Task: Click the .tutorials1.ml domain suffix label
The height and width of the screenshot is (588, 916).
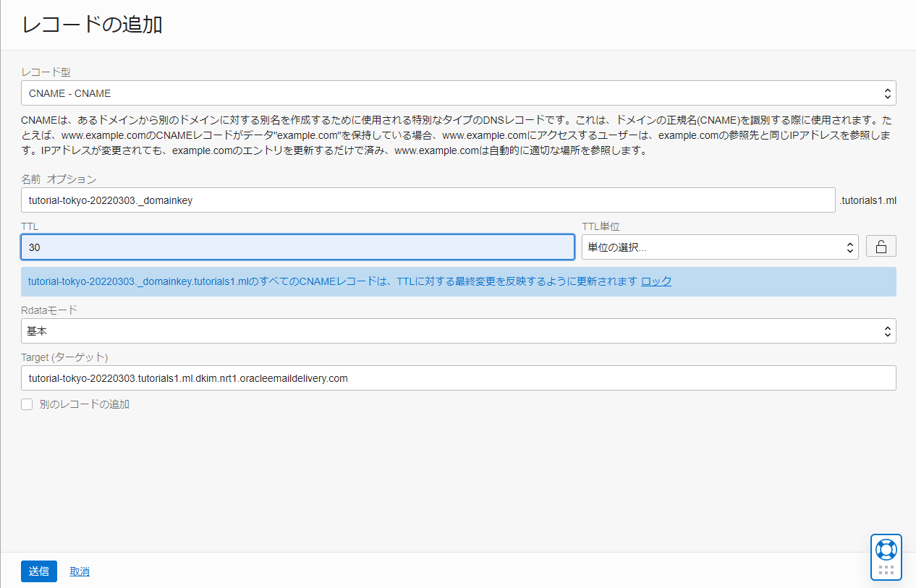Action: tap(868, 200)
